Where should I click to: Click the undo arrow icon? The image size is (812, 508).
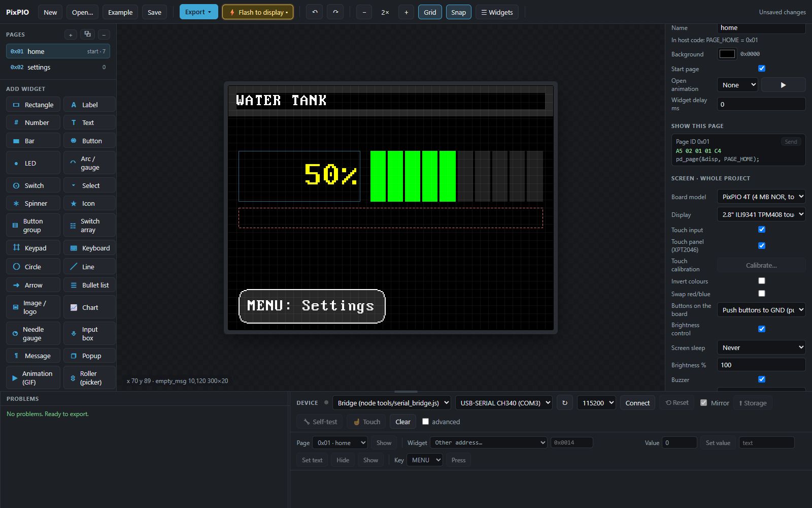(315, 12)
